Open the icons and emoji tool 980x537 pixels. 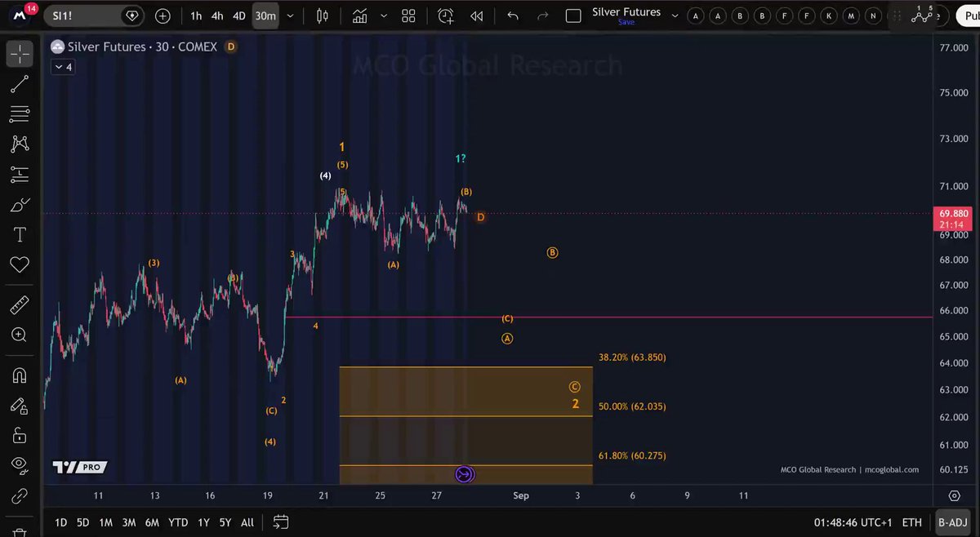20,264
